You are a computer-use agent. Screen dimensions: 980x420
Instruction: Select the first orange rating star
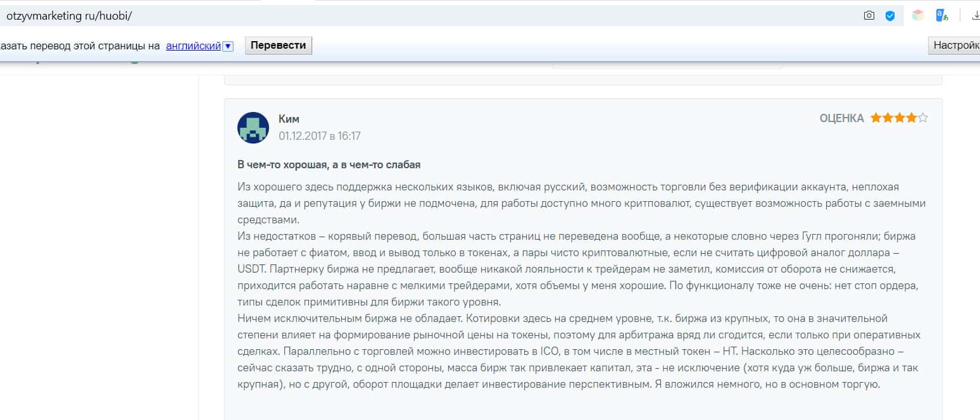click(x=876, y=118)
